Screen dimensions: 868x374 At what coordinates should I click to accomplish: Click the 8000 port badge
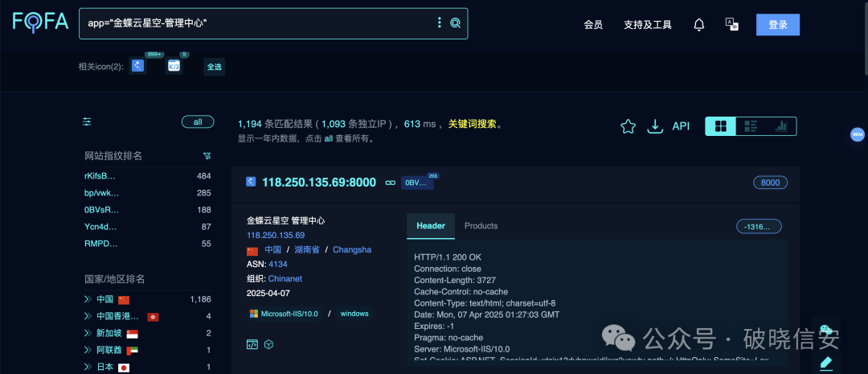[770, 183]
